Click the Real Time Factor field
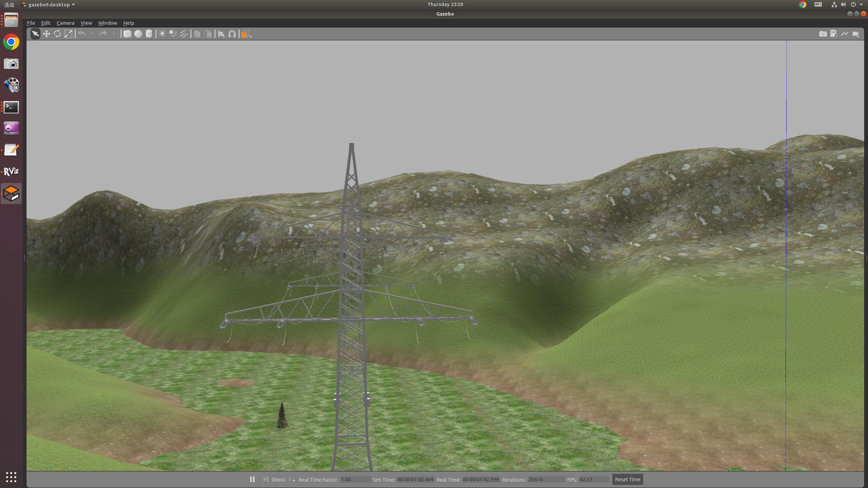This screenshot has height=488, width=868. click(355, 480)
